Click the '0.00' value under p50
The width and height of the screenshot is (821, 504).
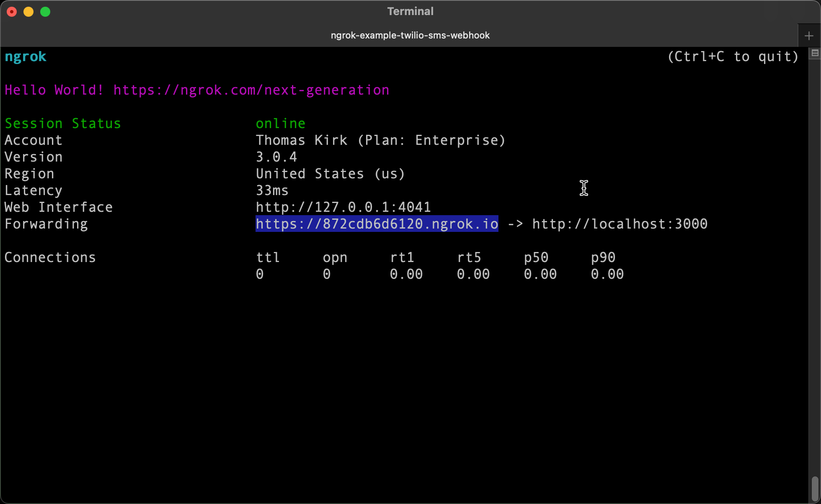(x=540, y=274)
